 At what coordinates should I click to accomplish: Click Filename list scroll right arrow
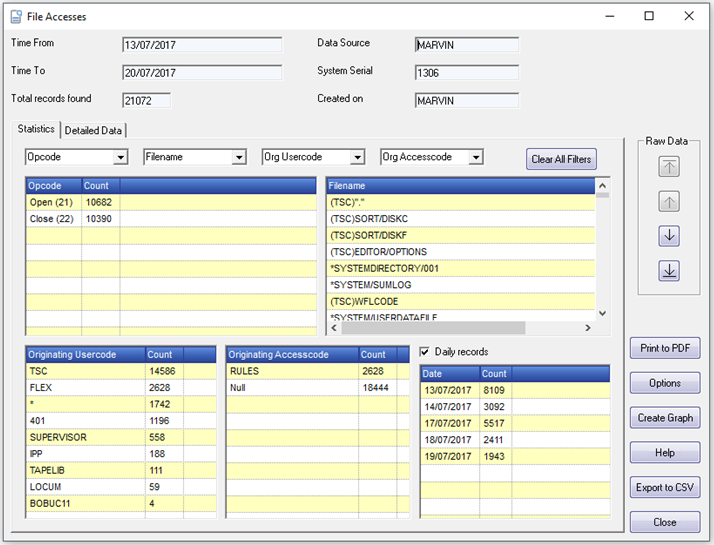click(588, 328)
